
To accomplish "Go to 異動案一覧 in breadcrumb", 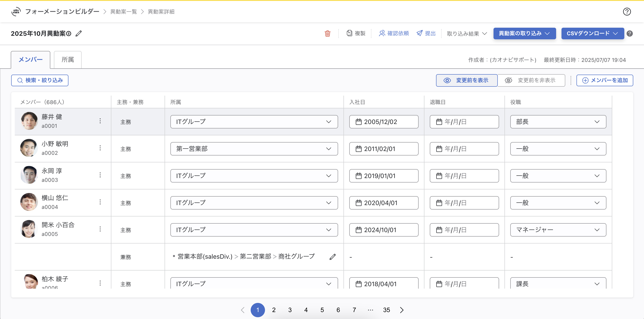I will (123, 12).
